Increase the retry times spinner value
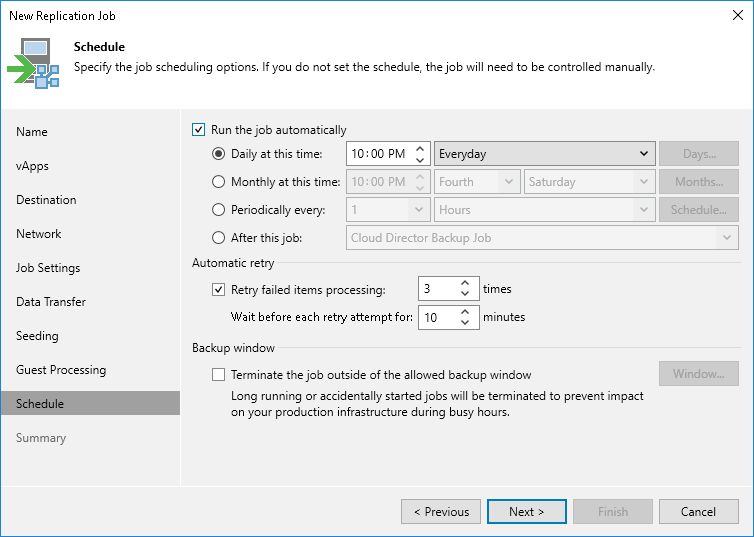This screenshot has width=754, height=537. pos(465,284)
